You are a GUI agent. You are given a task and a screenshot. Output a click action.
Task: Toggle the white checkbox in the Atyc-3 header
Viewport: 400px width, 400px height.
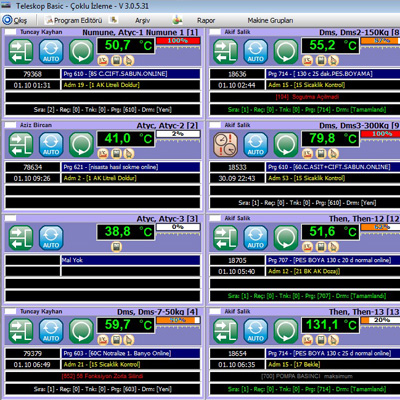point(11,218)
